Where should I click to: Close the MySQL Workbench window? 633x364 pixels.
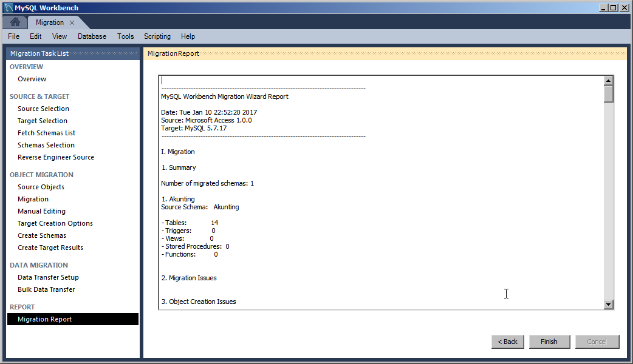624,8
